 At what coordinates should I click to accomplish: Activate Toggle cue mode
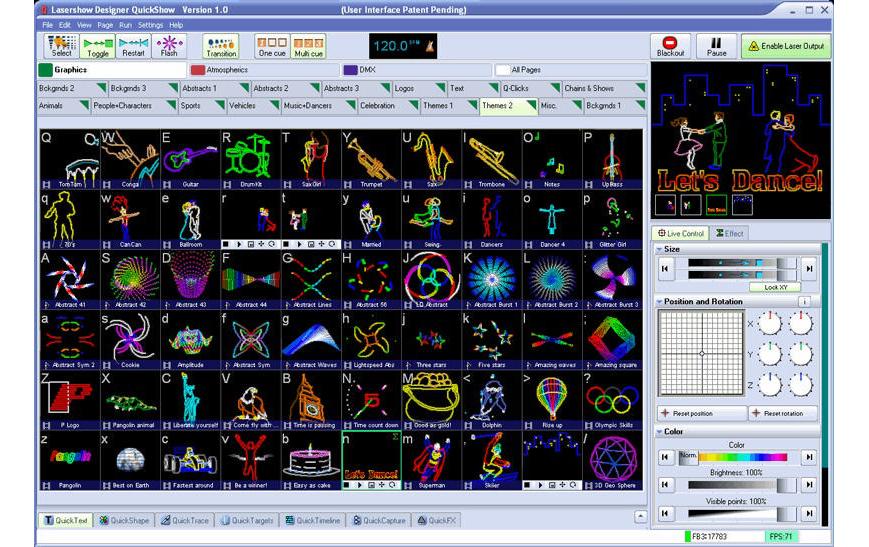point(98,46)
